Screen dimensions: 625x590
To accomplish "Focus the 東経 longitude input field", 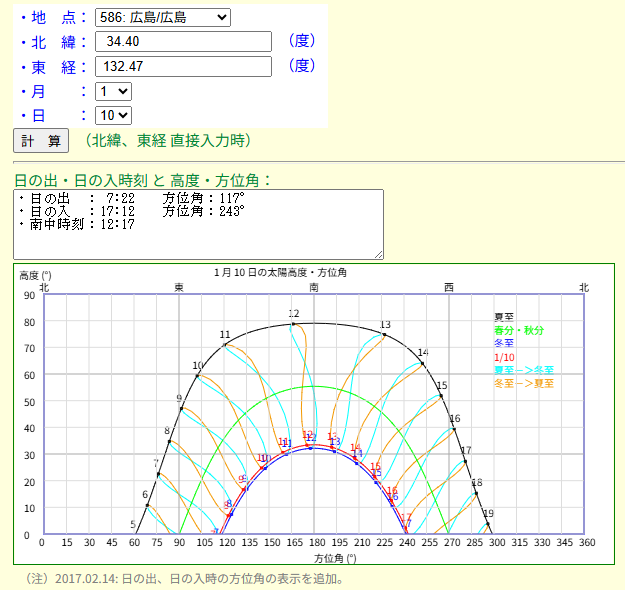I will pyautogui.click(x=183, y=66).
